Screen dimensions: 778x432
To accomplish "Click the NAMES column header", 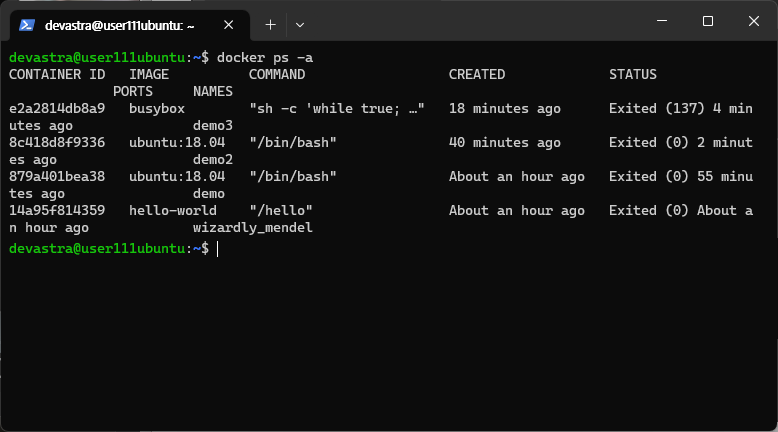I will pos(213,91).
